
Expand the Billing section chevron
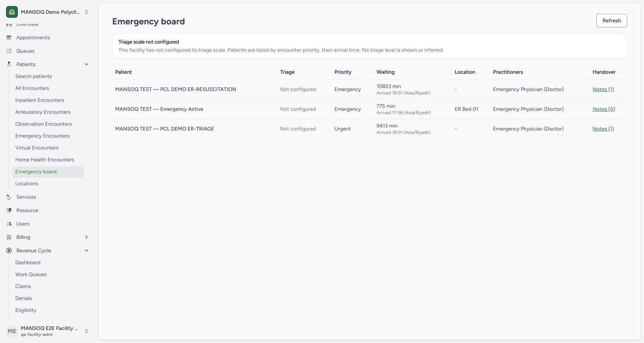tap(86, 237)
